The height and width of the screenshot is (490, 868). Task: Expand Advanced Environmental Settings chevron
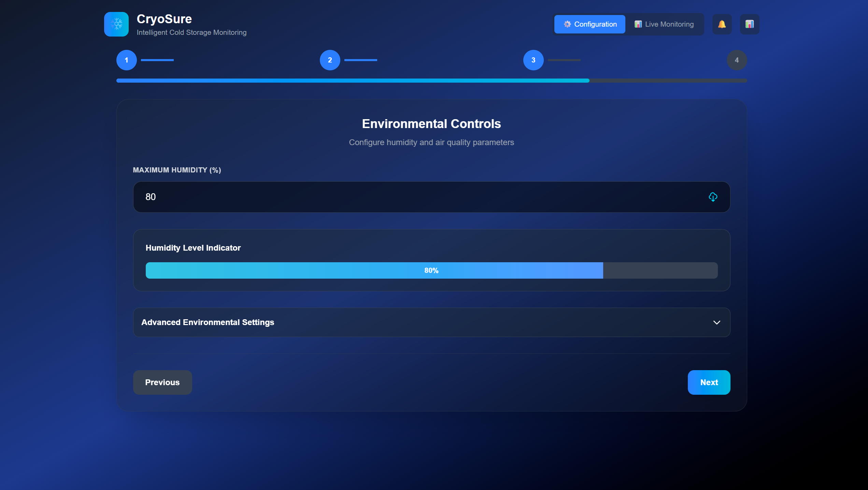[x=716, y=323]
